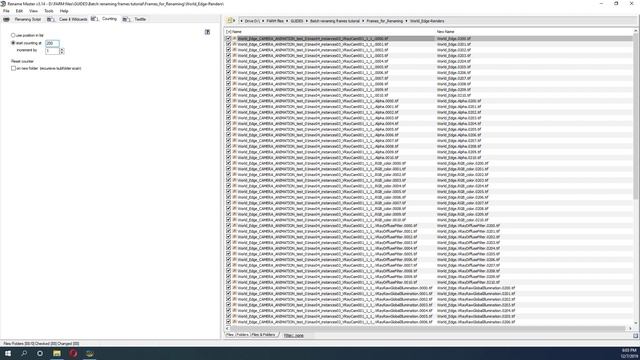Open the Edit menu
This screenshot has height=360, width=640.
(19, 11)
